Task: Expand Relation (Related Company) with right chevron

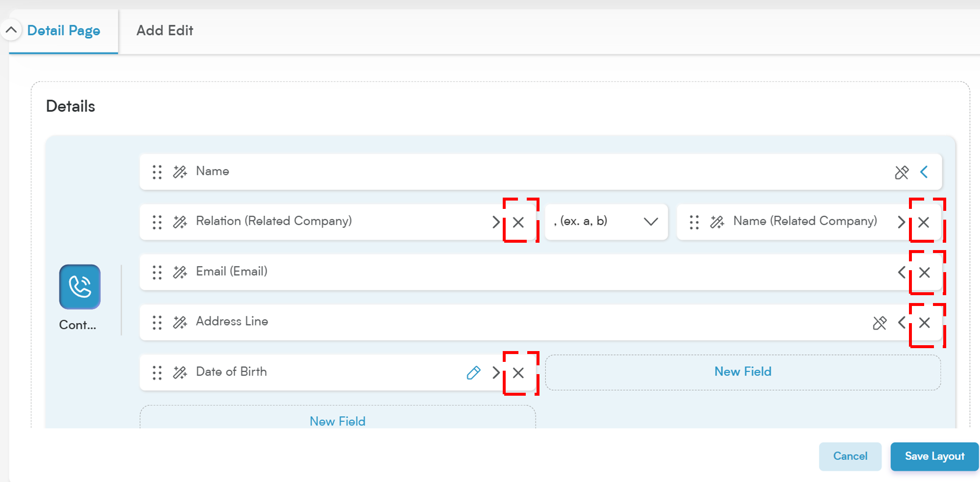Action: click(496, 222)
